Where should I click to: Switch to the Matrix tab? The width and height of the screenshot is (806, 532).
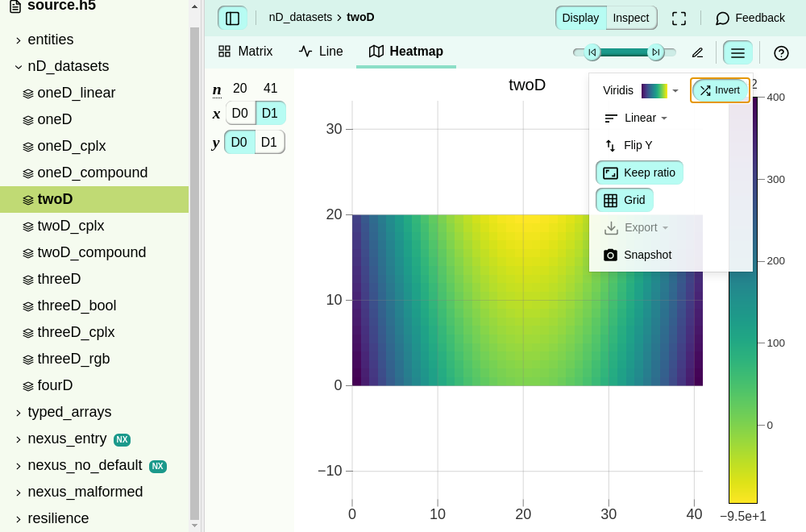click(x=245, y=52)
